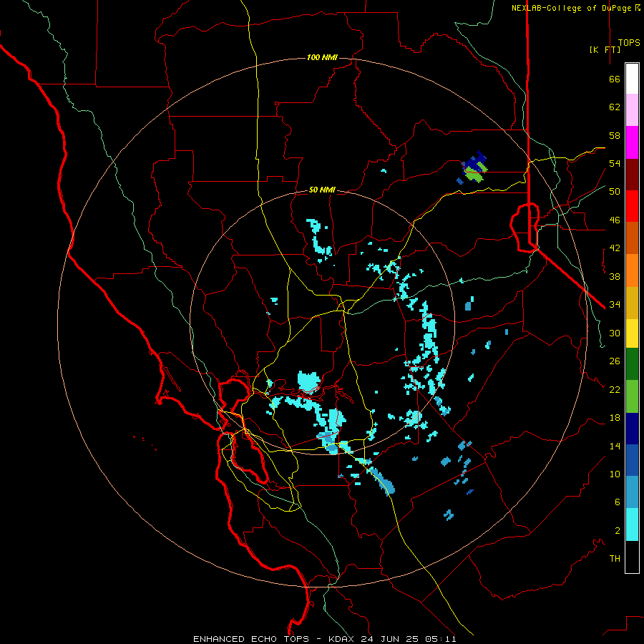The image size is (644, 644).
Task: Click the "46" legend value
Action: (615, 220)
